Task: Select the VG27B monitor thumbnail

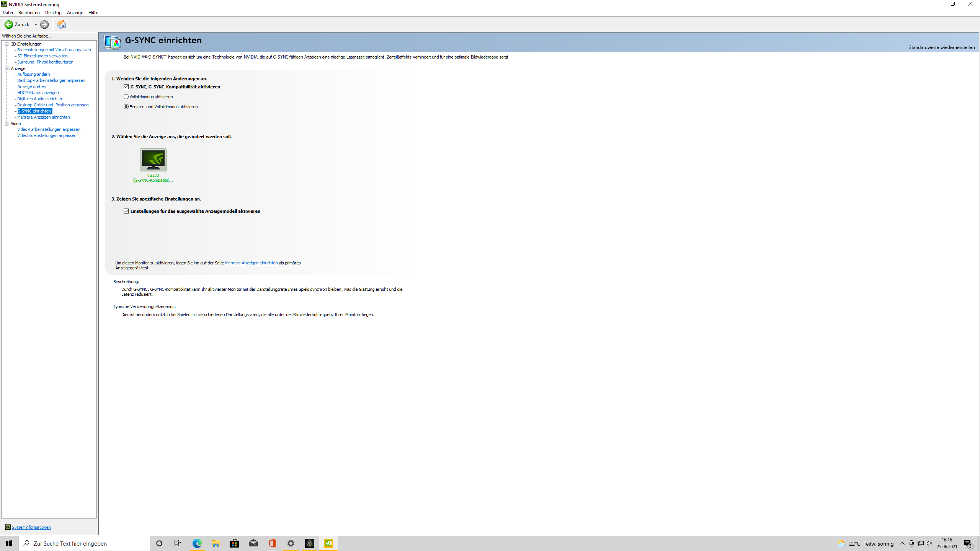Action: pos(153,160)
